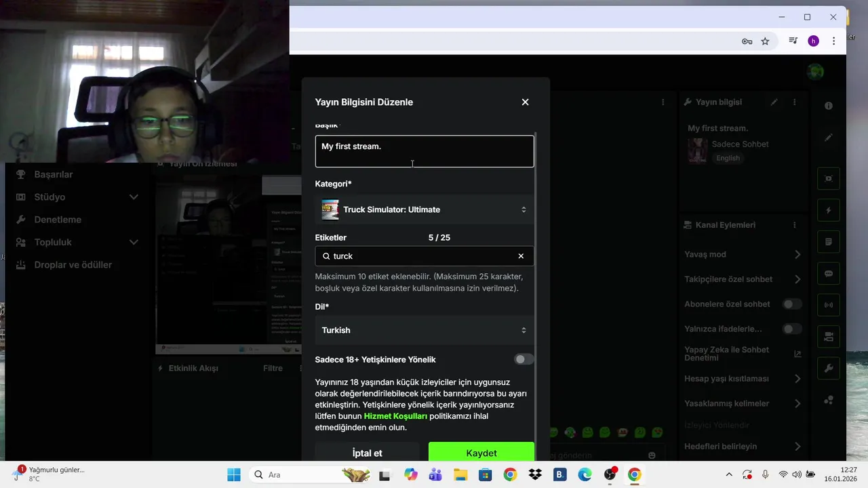Toggle Sadece 18+ Yetişkinlere Yönelik switch
This screenshot has width=868, height=488.
[524, 359]
